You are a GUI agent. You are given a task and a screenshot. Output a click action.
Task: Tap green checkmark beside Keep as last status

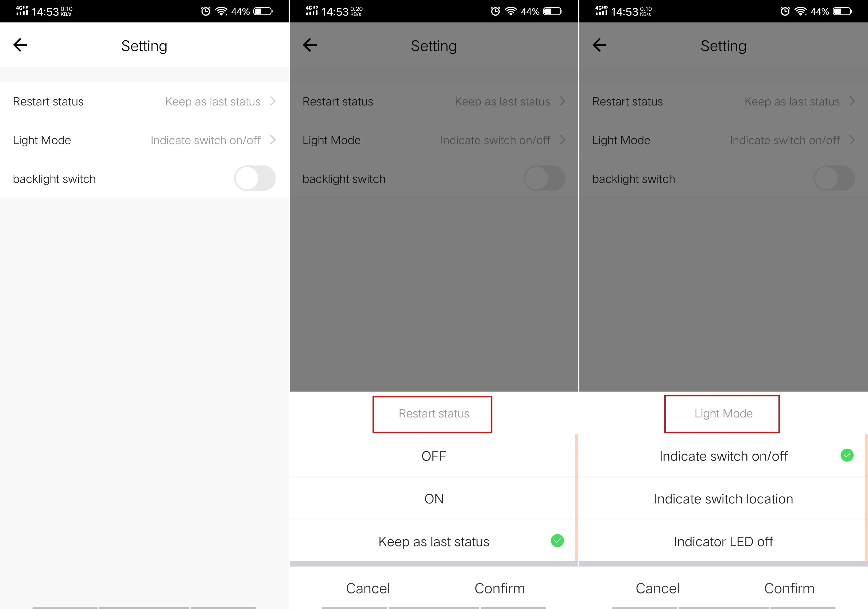(557, 541)
